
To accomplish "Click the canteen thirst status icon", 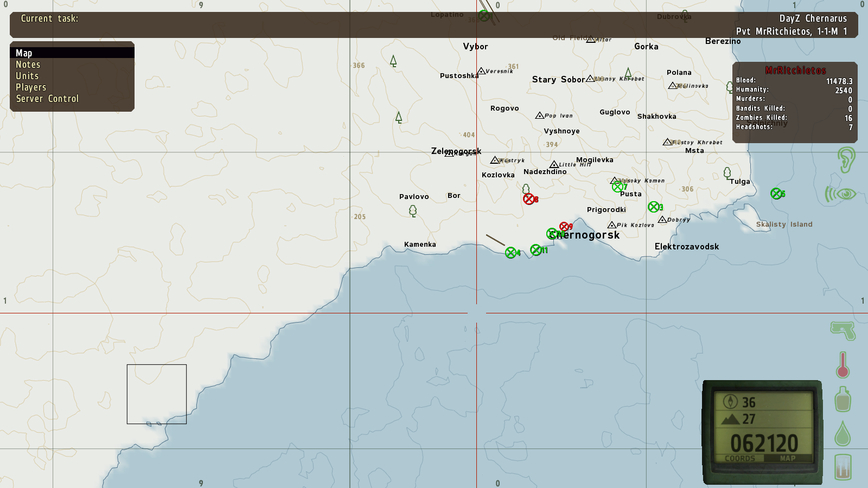I will coord(843,399).
